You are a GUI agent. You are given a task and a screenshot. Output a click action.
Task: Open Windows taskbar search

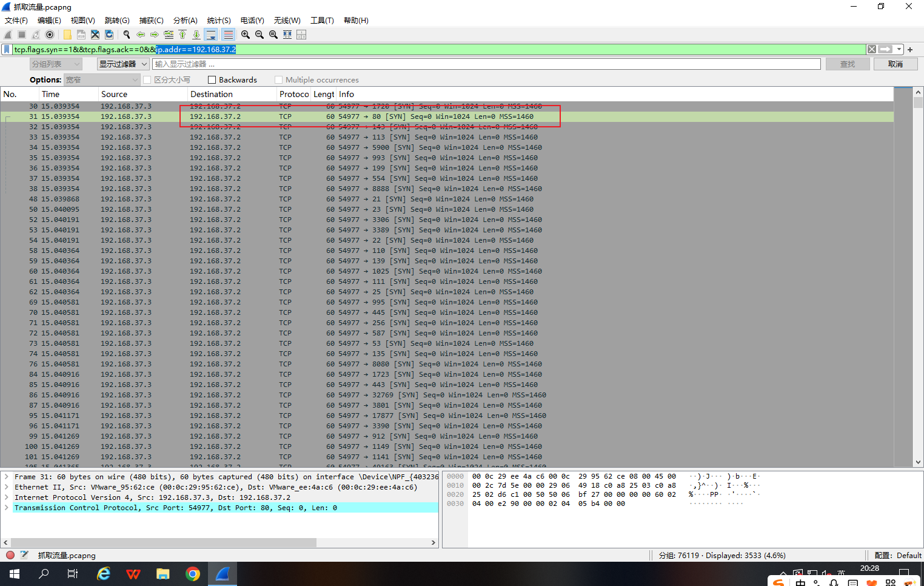click(x=44, y=574)
